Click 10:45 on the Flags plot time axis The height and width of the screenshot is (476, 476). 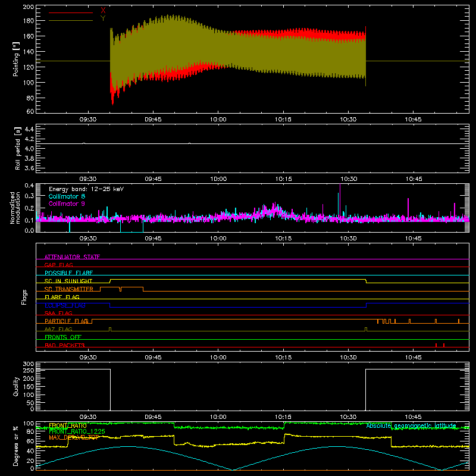(413, 358)
